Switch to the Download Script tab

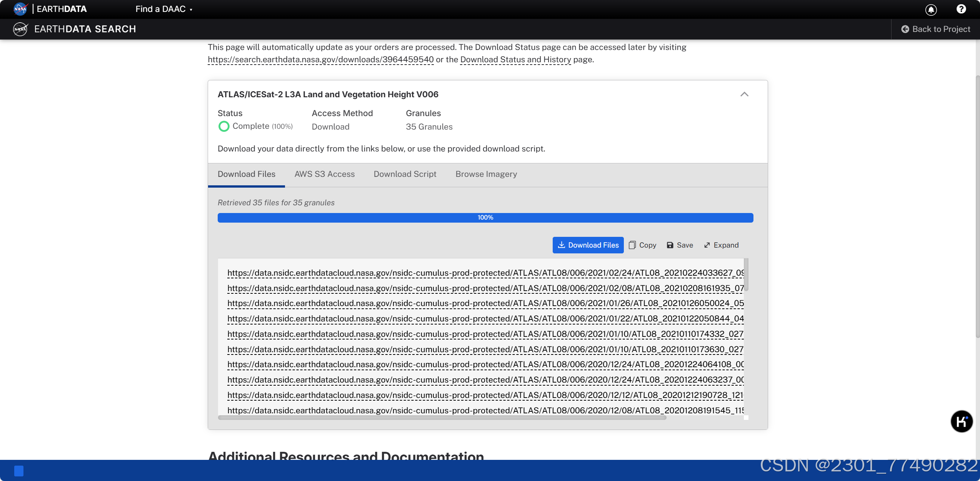click(405, 174)
